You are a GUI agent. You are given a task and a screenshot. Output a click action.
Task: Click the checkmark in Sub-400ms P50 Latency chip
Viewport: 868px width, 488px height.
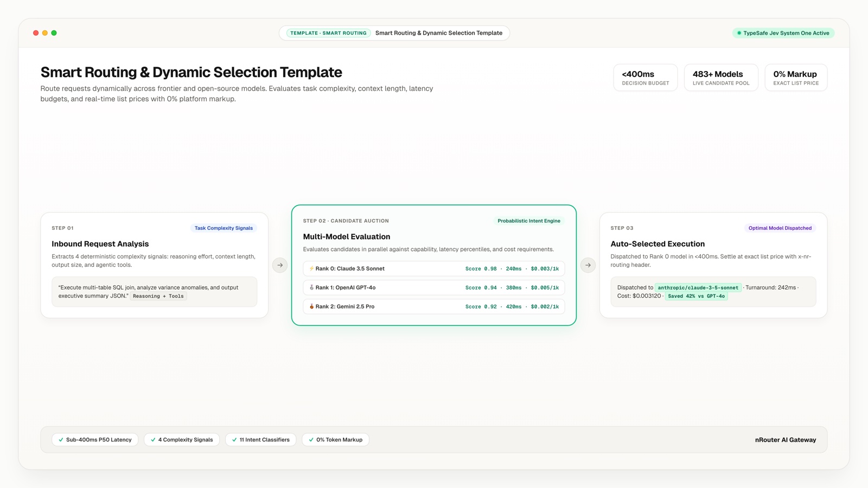click(61, 440)
